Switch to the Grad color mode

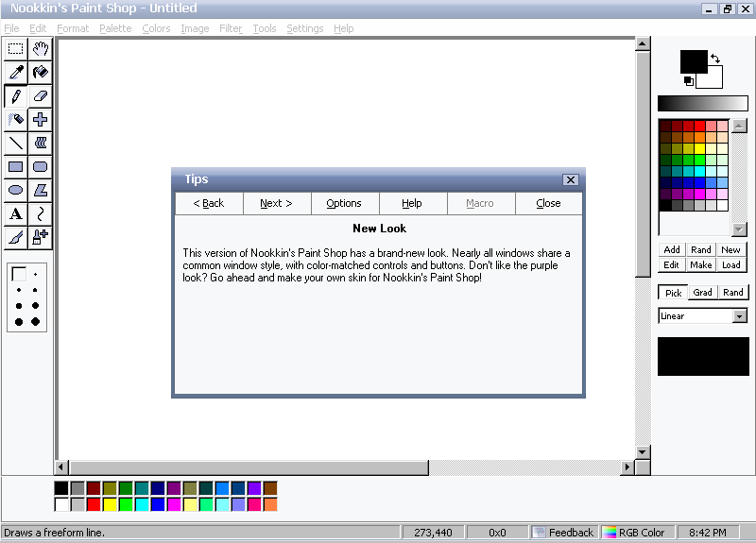(703, 293)
